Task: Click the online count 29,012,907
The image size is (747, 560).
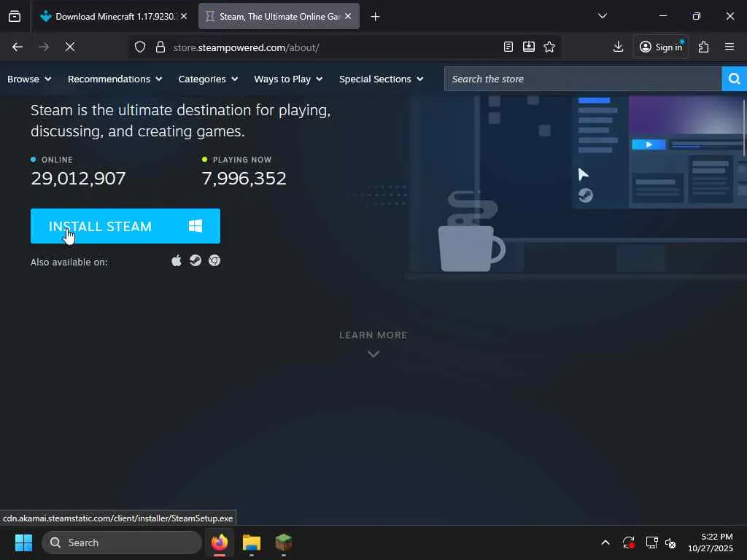Action: 78,179
